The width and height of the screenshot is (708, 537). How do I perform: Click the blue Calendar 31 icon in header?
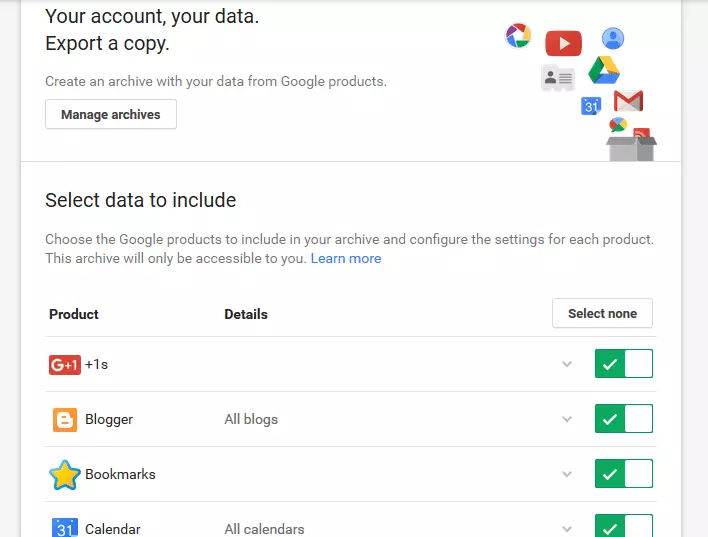pos(591,106)
